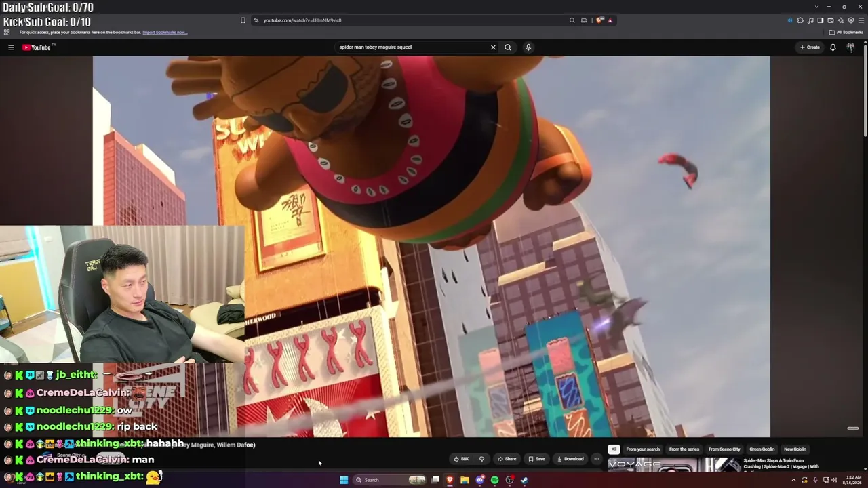
Task: Open the Brave Wallet icon
Action: tap(831, 20)
